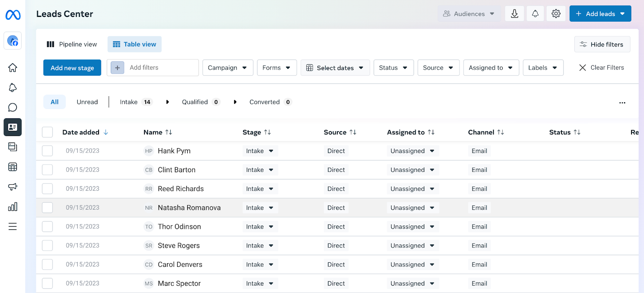This screenshot has height=293, width=644.
Task: Click the download leads icon
Action: 514,14
